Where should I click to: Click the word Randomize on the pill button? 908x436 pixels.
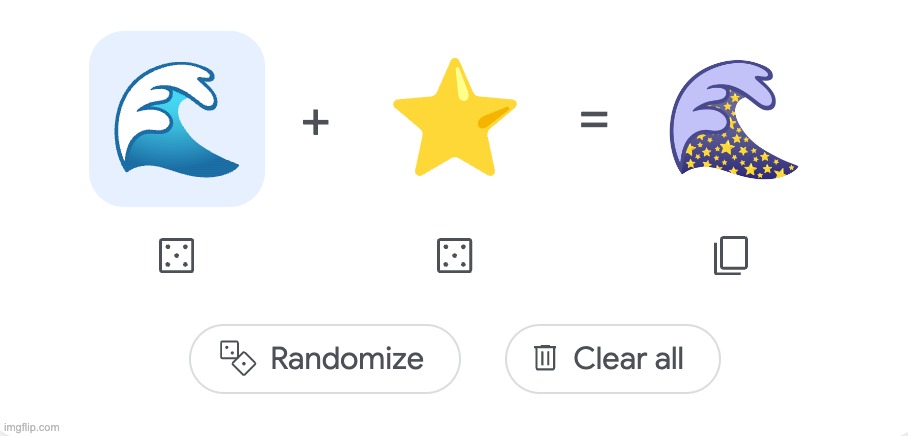point(347,358)
